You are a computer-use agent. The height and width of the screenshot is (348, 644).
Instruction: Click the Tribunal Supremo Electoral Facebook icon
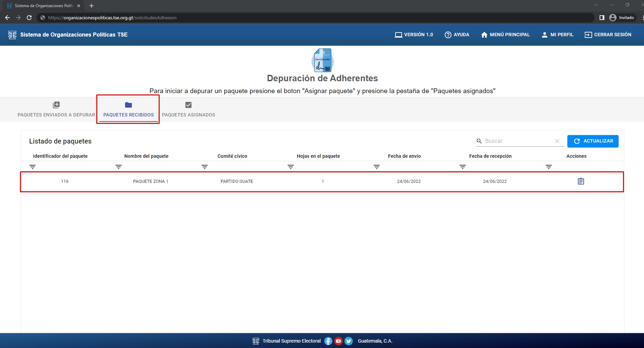(328, 341)
